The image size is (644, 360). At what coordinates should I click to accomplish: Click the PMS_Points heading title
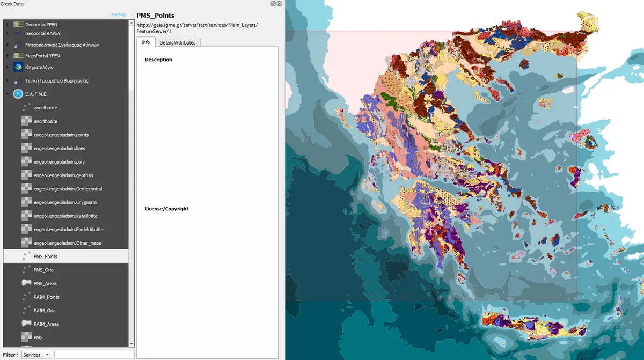pyautogui.click(x=156, y=16)
